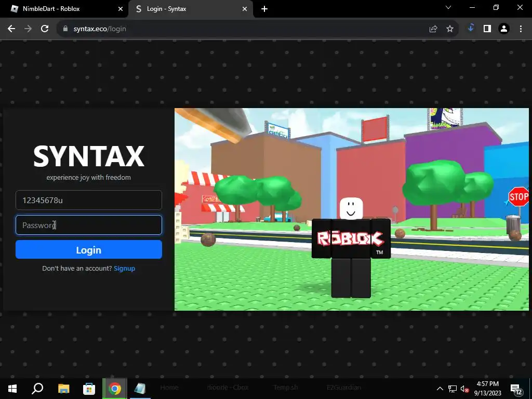The height and width of the screenshot is (399, 532).
Task: Focus the Password input field
Action: pos(88,225)
